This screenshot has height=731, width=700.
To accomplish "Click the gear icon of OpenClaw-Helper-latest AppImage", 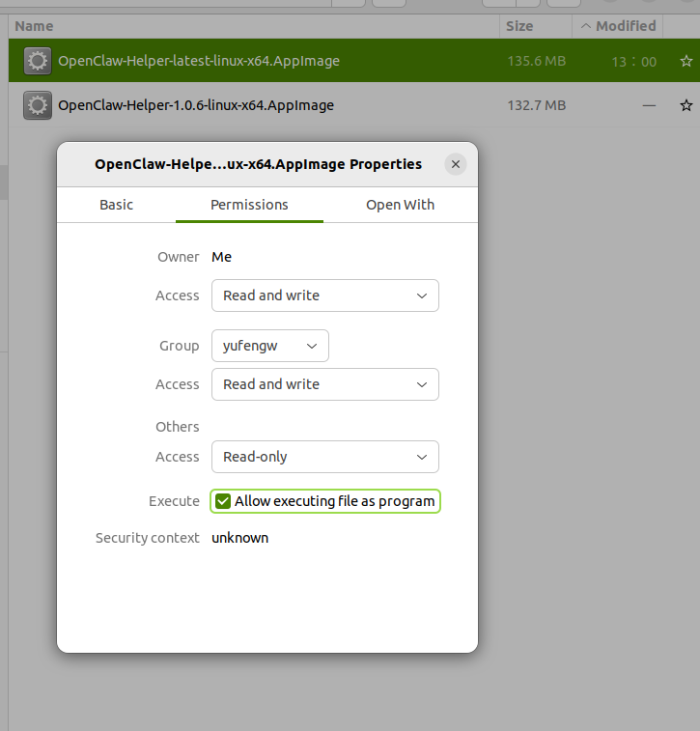I will tap(37, 61).
